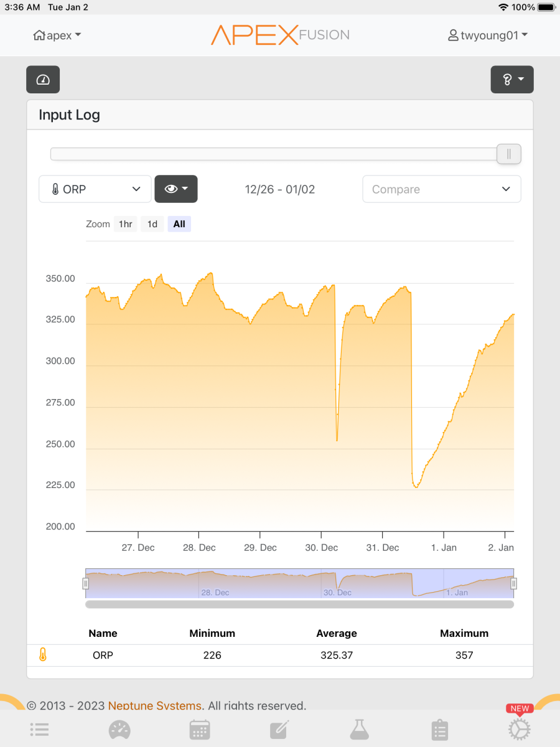
Task: Open the twyoung01 user account menu
Action: coord(488,35)
